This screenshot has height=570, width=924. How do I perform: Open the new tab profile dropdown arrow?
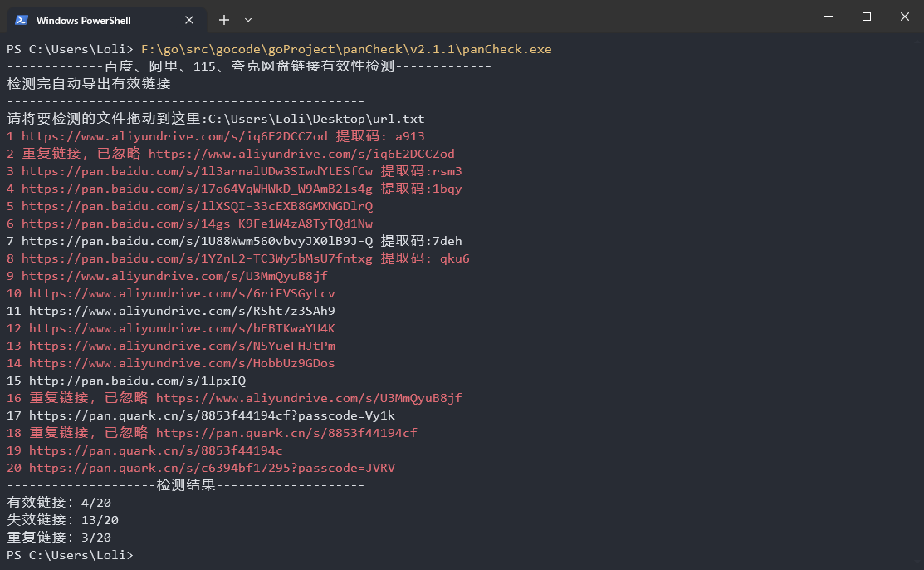pos(248,20)
